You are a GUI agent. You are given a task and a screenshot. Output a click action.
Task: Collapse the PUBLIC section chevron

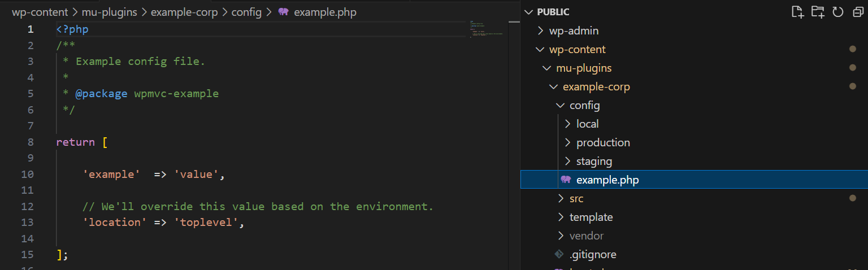coord(528,12)
